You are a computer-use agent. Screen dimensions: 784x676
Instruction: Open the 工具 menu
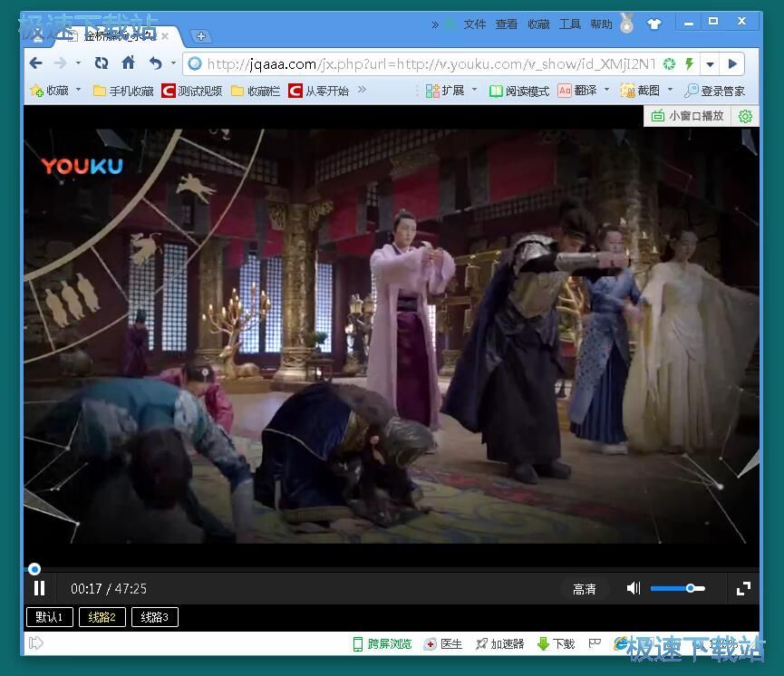(569, 24)
